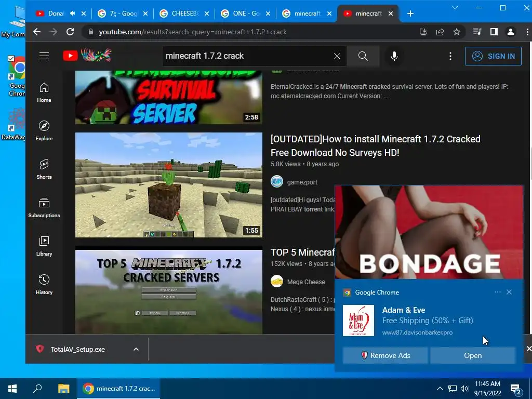Open Shorts in YouTube sidebar
This screenshot has height=399, width=532.
[x=44, y=169]
